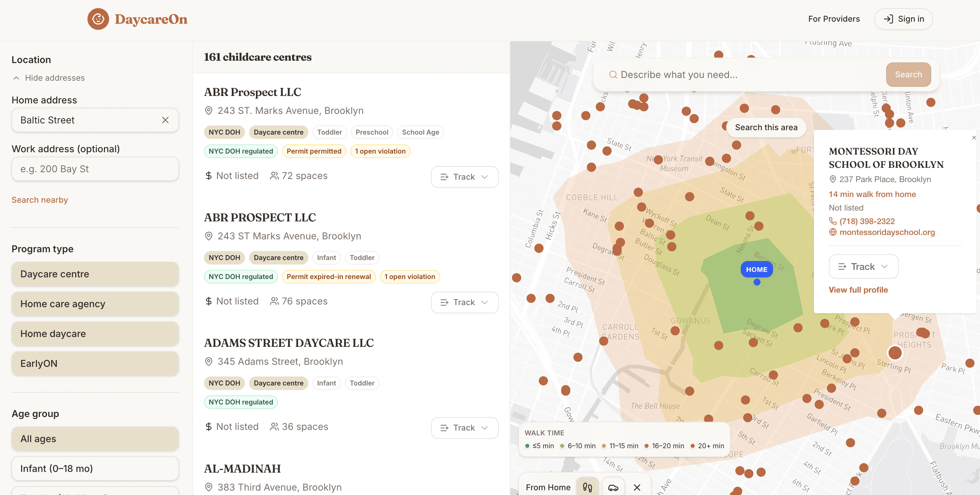
Task: Click spaces icon next to 72 spaces
Action: click(274, 176)
